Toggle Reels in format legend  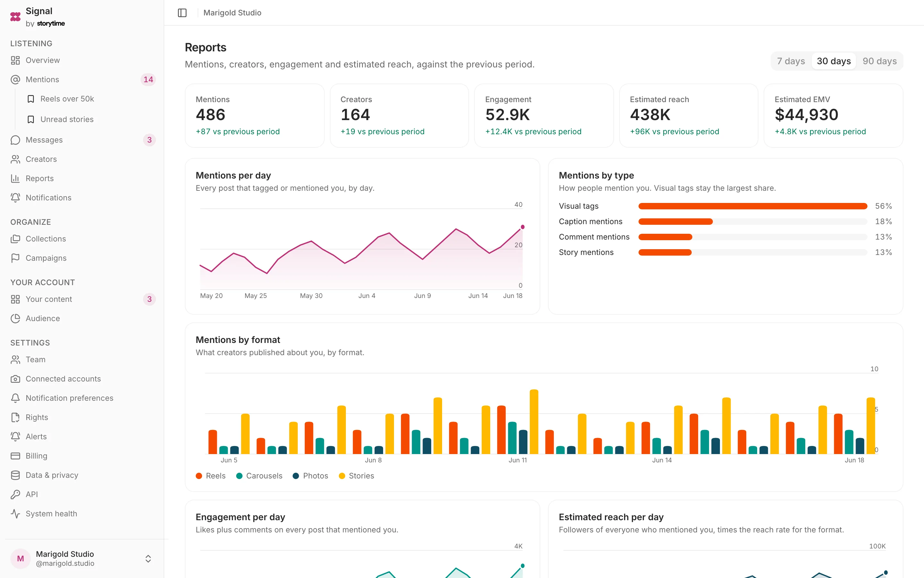[211, 476]
